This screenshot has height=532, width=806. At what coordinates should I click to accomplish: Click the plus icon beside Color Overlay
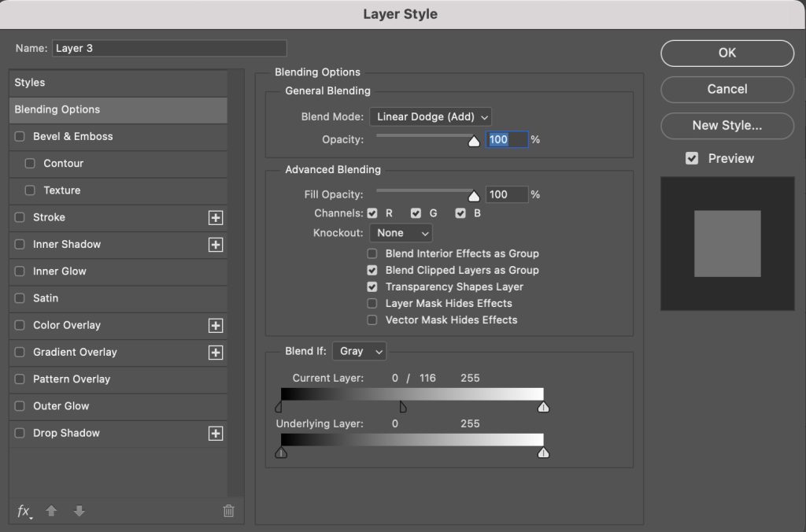pos(216,326)
